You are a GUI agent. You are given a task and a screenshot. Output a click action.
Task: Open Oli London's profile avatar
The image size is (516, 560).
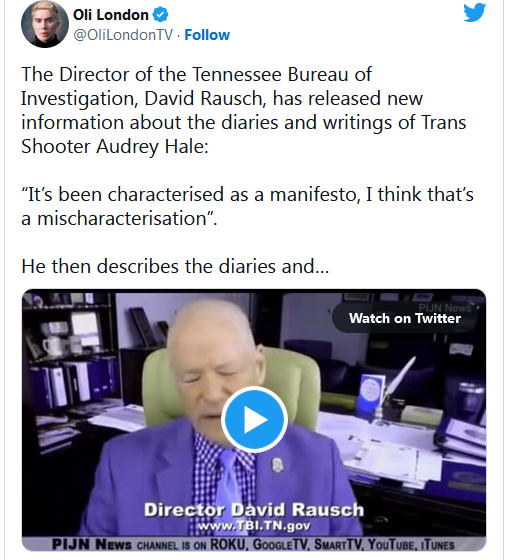45,24
